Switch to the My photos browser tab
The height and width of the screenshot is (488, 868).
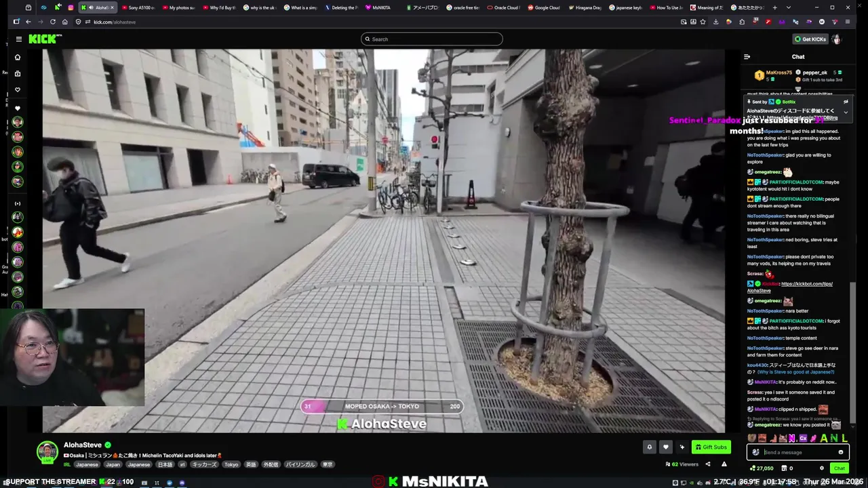[178, 7]
